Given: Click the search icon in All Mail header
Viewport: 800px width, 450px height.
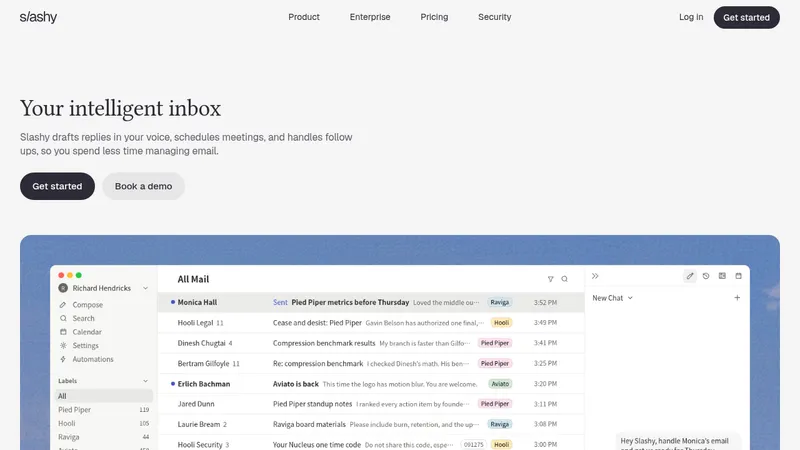Looking at the screenshot, I should [565, 279].
